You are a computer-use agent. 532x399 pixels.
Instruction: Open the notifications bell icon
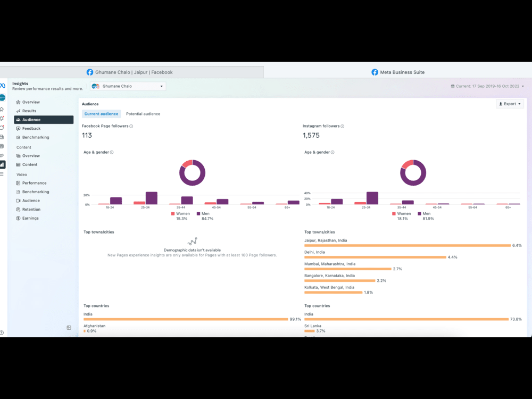[2, 119]
